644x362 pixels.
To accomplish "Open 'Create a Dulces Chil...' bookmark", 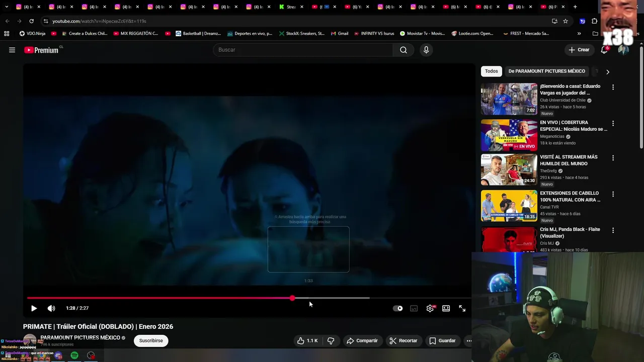I will 84,34.
